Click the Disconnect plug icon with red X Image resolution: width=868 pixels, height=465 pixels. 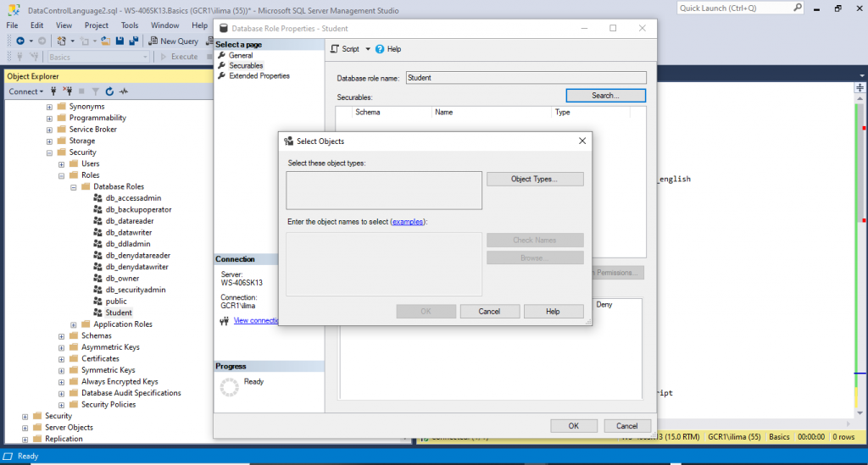coord(68,91)
